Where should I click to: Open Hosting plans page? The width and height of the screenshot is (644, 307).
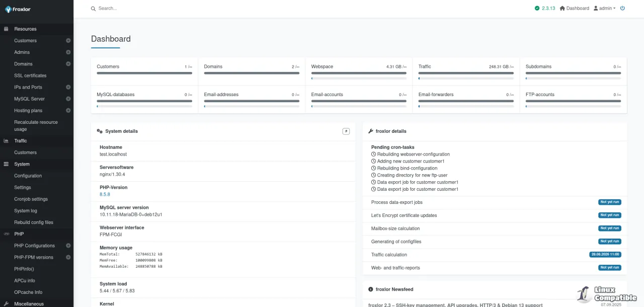coord(28,110)
